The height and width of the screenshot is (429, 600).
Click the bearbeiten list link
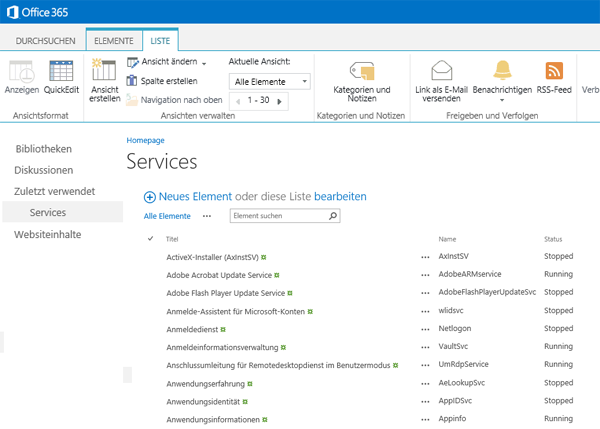(340, 197)
